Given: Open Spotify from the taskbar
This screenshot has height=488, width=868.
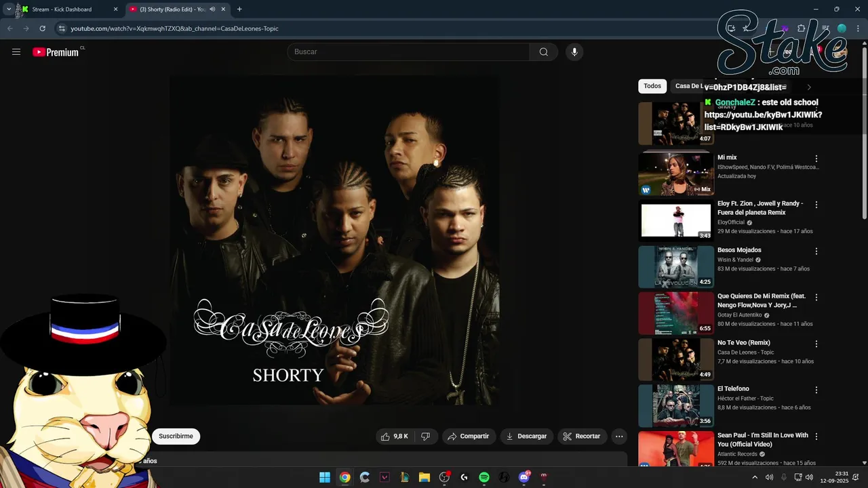Looking at the screenshot, I should [484, 477].
